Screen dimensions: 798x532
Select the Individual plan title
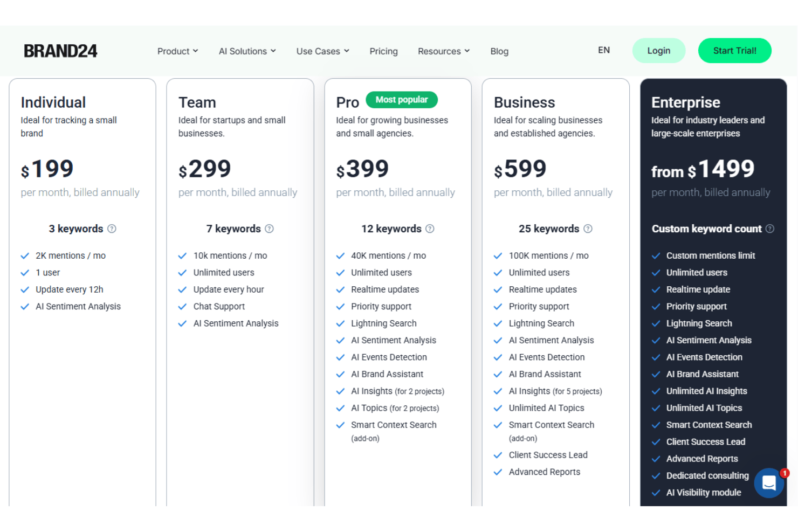tap(53, 102)
